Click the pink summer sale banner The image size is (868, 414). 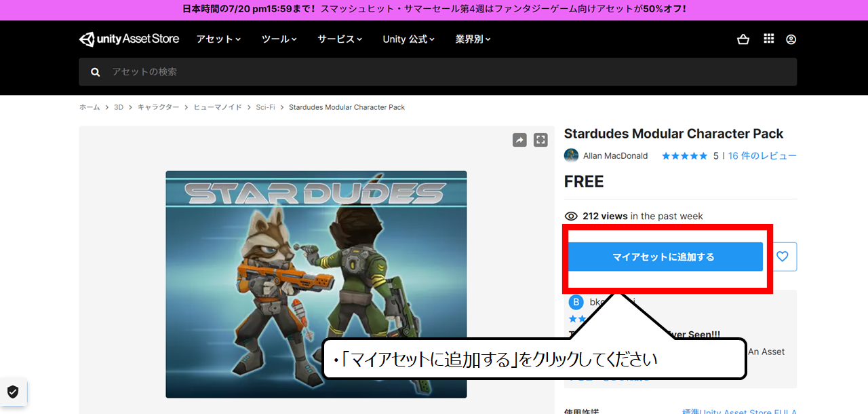point(434,10)
